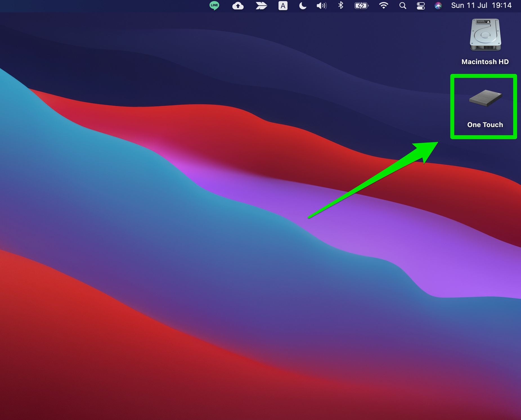Expand the battery status menu

click(x=361, y=6)
